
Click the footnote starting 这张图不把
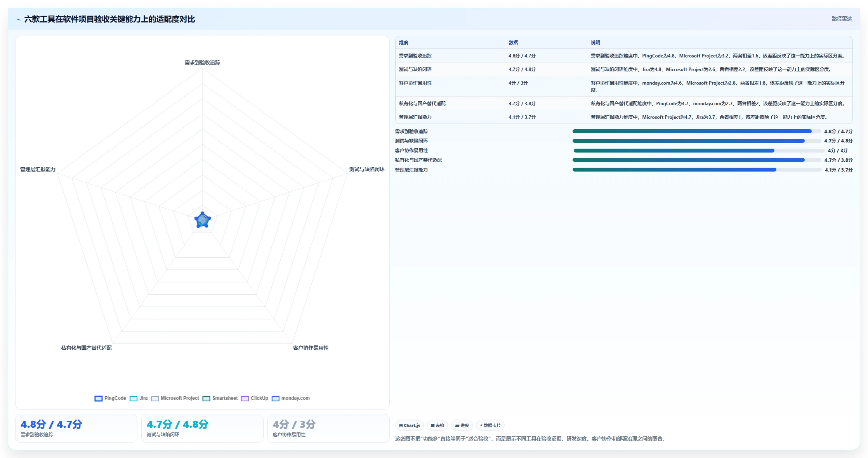tap(531, 439)
